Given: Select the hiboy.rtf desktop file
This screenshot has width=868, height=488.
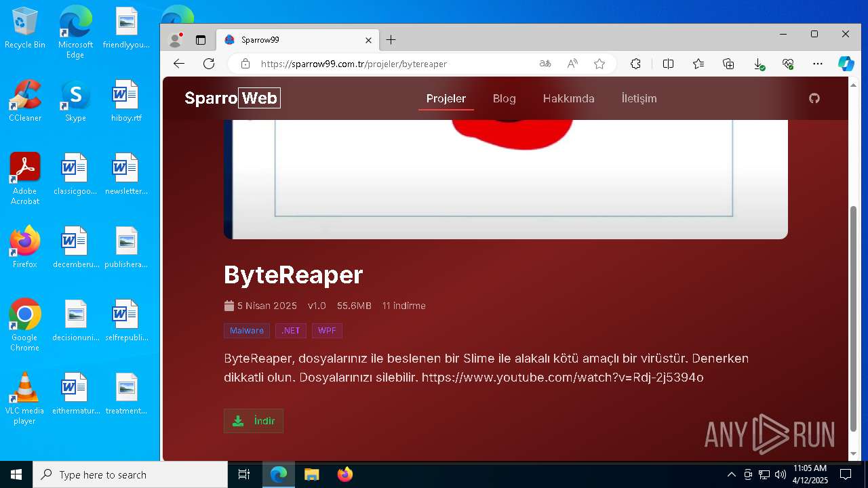Looking at the screenshot, I should 126,101.
